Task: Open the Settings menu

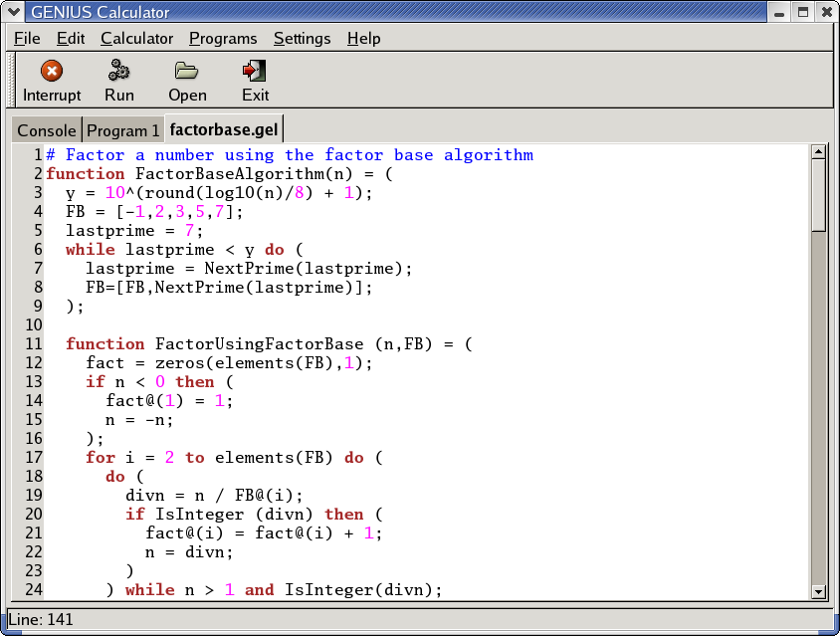Action: [302, 39]
